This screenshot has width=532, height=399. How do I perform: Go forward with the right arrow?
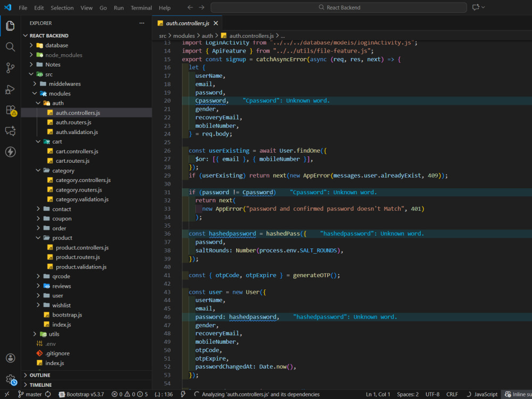(202, 7)
